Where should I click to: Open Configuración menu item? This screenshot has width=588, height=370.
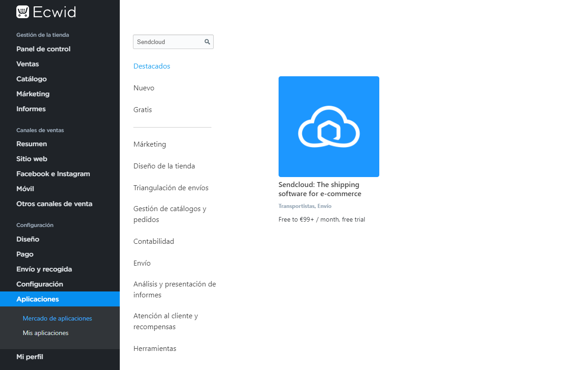39,284
